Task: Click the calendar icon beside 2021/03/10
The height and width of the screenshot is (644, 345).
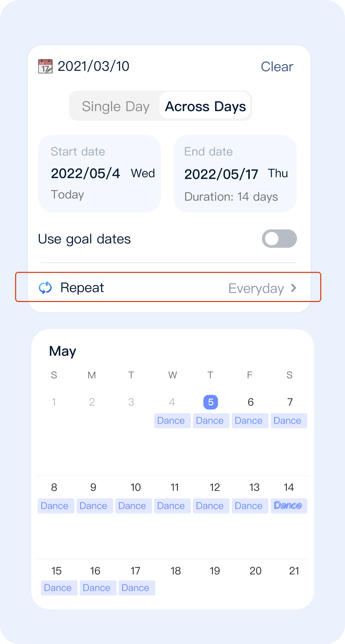Action: click(45, 66)
